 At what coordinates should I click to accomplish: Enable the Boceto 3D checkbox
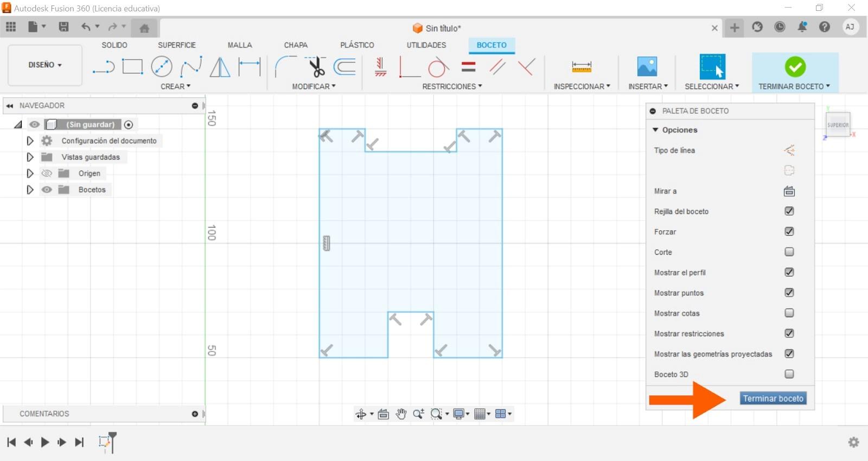click(x=789, y=374)
